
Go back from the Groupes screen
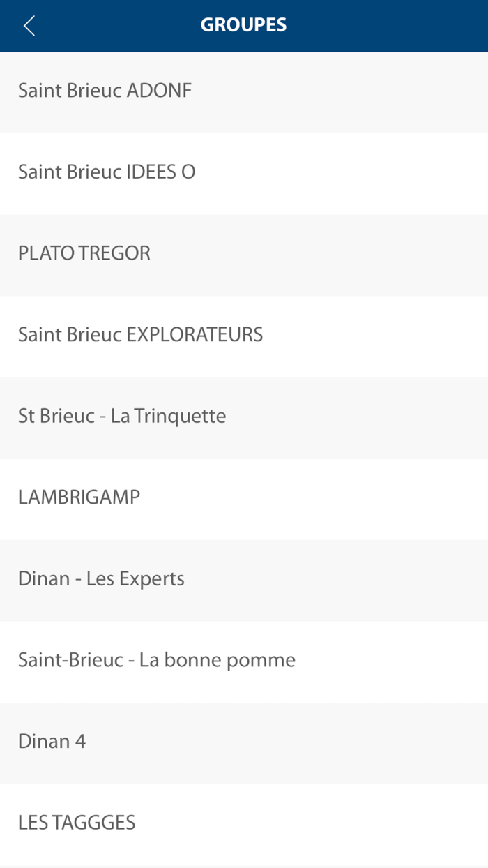29,26
